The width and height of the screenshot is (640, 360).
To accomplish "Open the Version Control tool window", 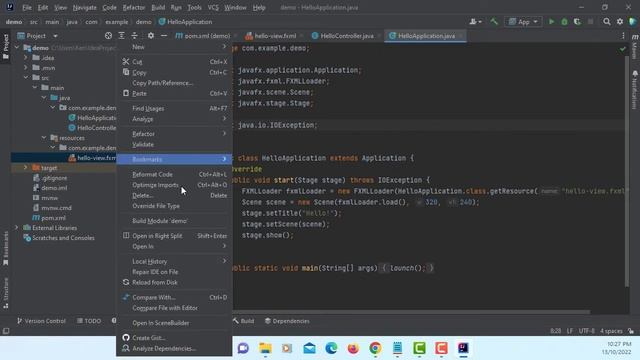I will [41, 321].
